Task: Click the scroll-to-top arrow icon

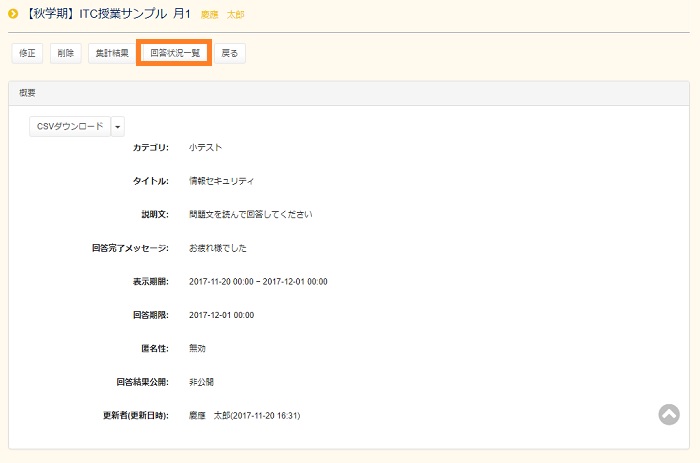Action: click(669, 414)
